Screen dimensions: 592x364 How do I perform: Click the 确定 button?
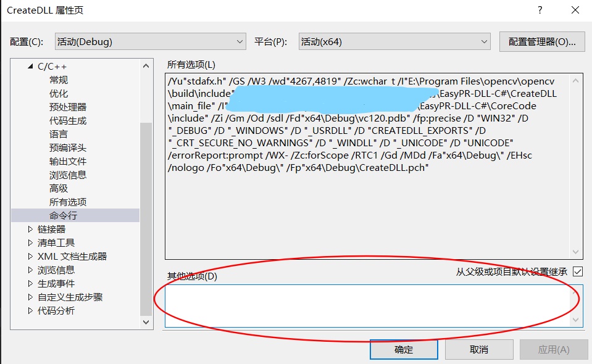point(404,349)
